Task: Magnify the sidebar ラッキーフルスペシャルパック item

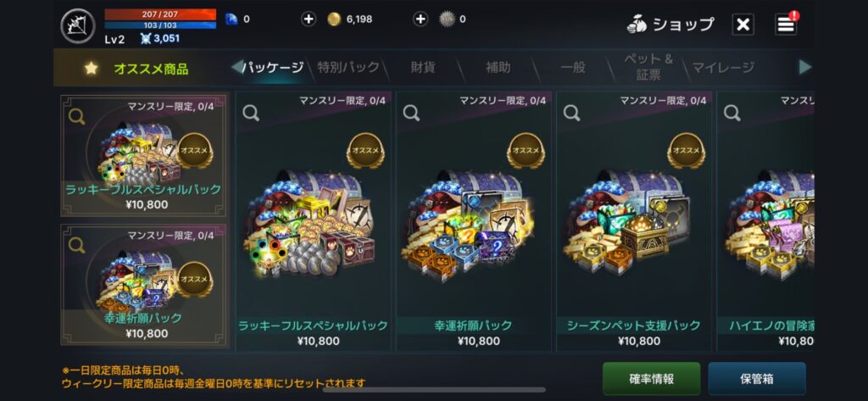Action: [x=76, y=116]
